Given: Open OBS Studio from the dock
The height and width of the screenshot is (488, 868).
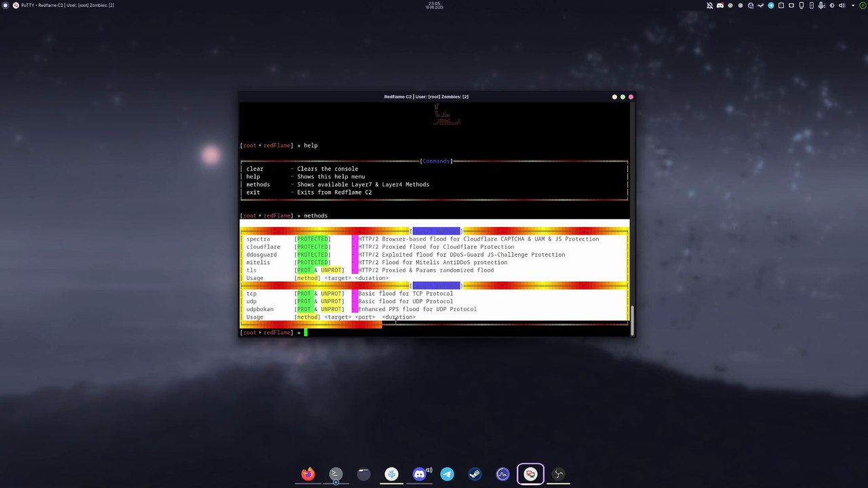Looking at the screenshot, I should [558, 474].
